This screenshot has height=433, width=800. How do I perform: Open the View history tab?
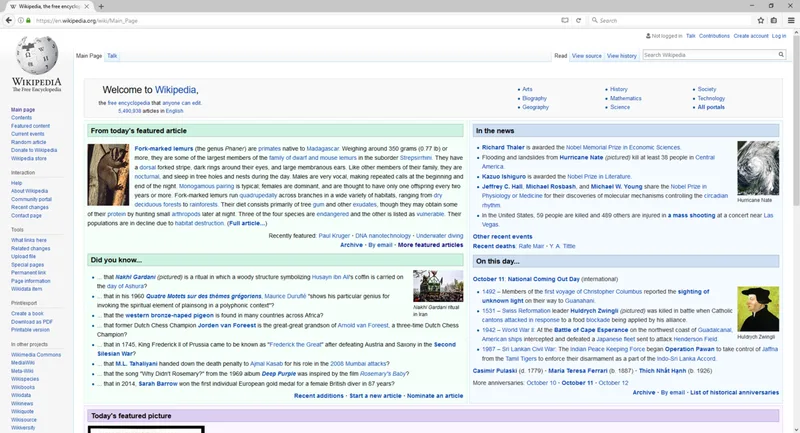[621, 56]
